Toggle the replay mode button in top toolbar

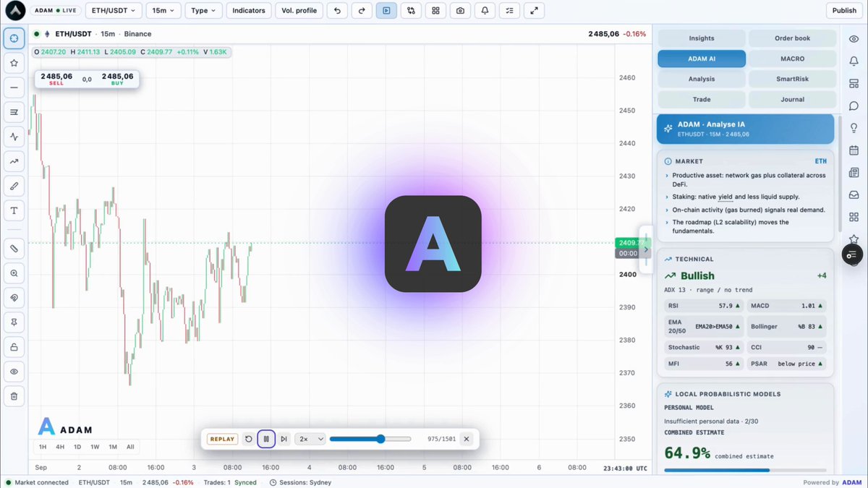click(386, 11)
